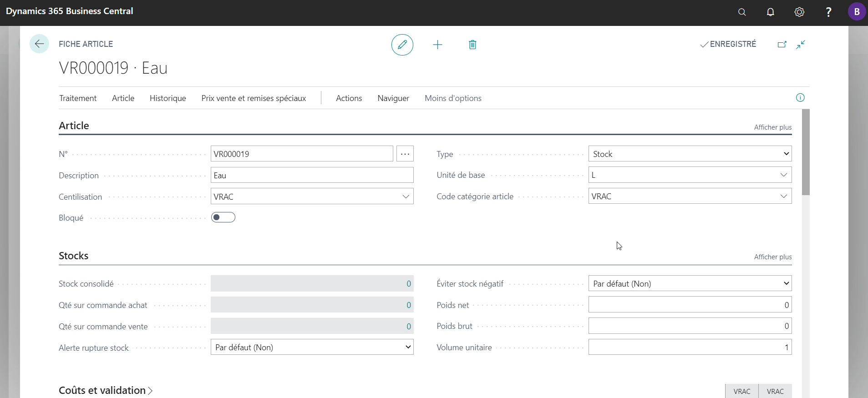Click Moins d'options

[x=453, y=98]
